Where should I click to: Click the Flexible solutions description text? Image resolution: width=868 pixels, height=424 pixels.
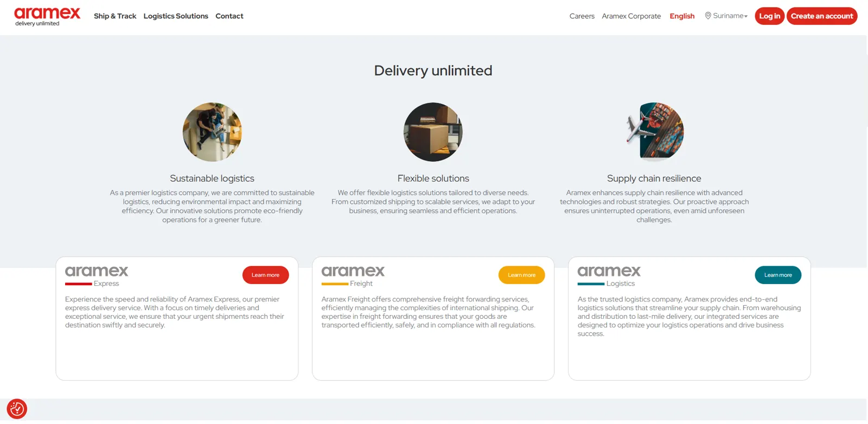pyautogui.click(x=433, y=202)
